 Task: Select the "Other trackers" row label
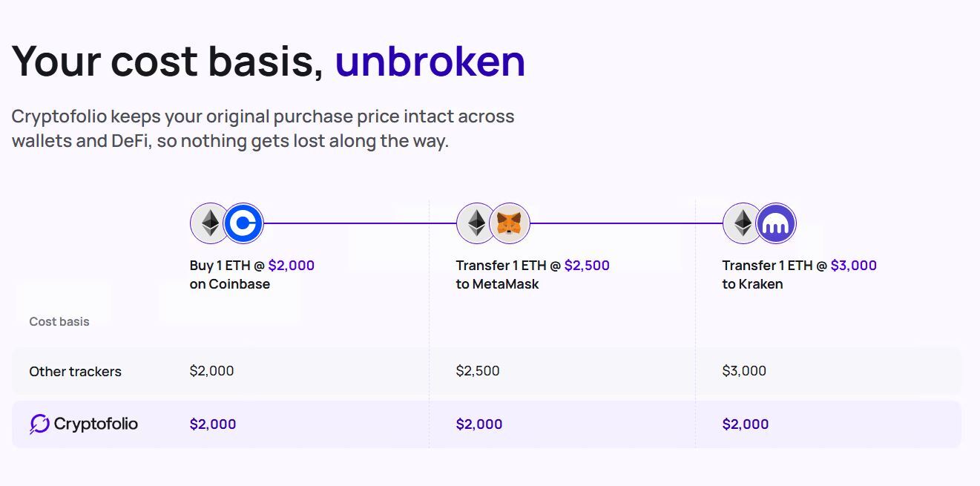(75, 372)
